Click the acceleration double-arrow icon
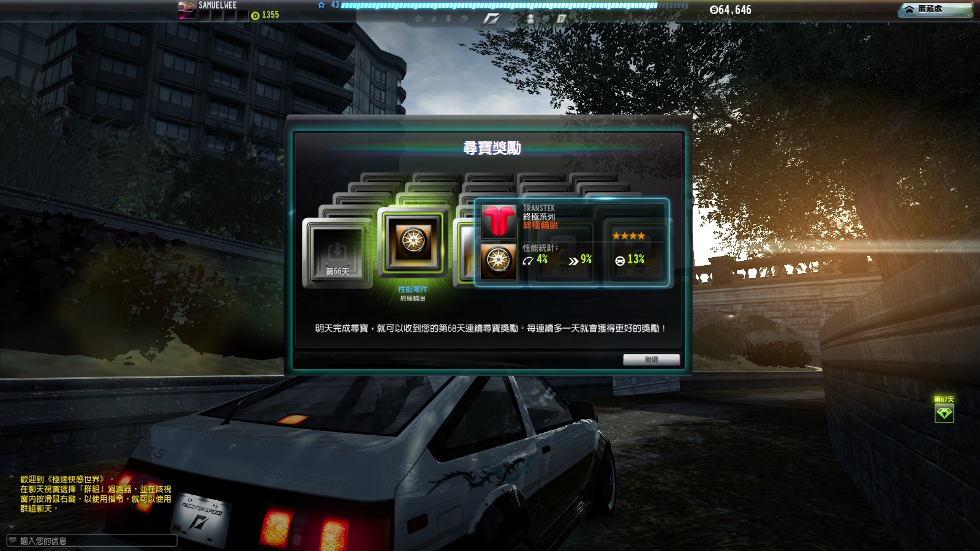This screenshot has height=551, width=980. click(x=573, y=261)
